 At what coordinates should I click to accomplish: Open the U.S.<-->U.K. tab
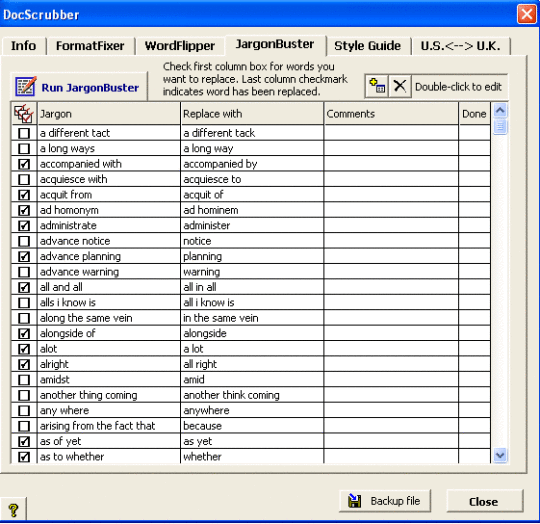(460, 46)
